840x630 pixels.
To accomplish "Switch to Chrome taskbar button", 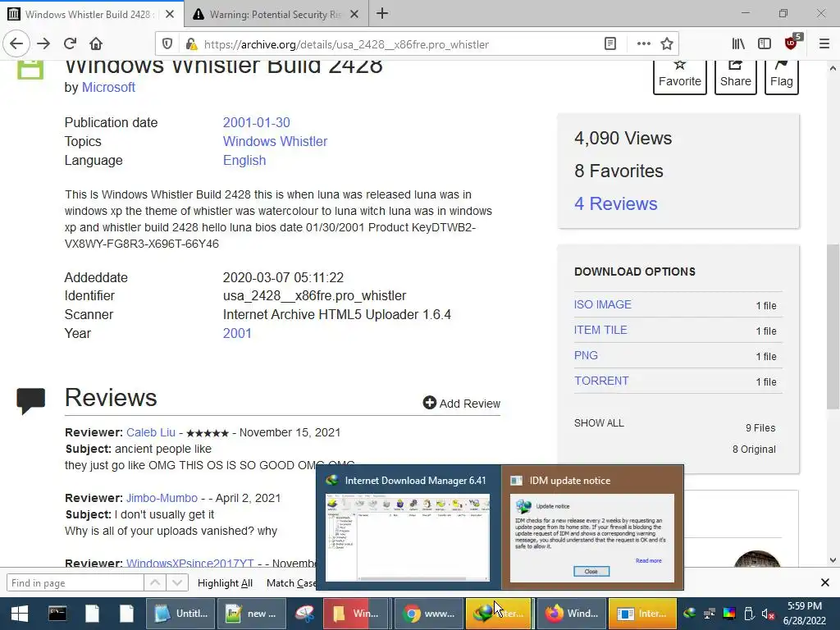I will pos(429,614).
